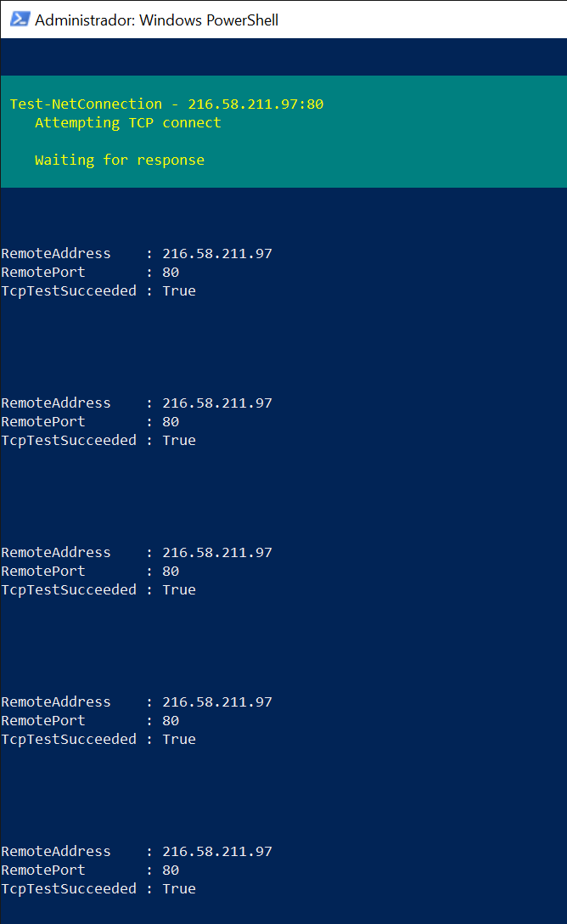Click the fourth TcpTestSucceeded label
The image size is (567, 924).
[x=69, y=739]
